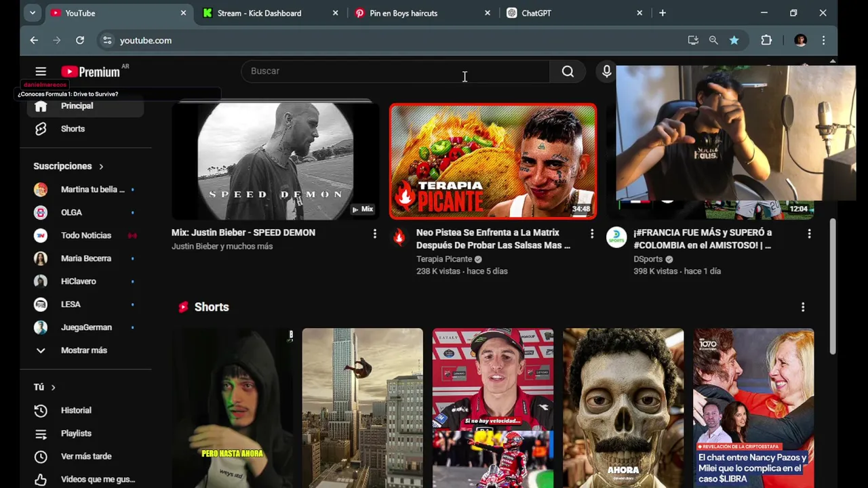Open the Chrome profile avatar

[x=800, y=41]
